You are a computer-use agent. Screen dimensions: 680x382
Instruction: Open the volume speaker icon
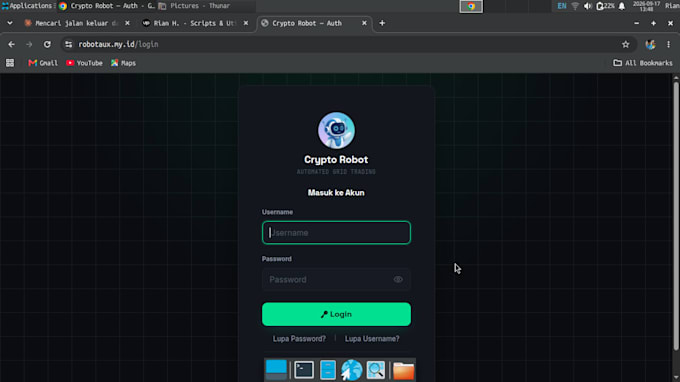tap(588, 6)
